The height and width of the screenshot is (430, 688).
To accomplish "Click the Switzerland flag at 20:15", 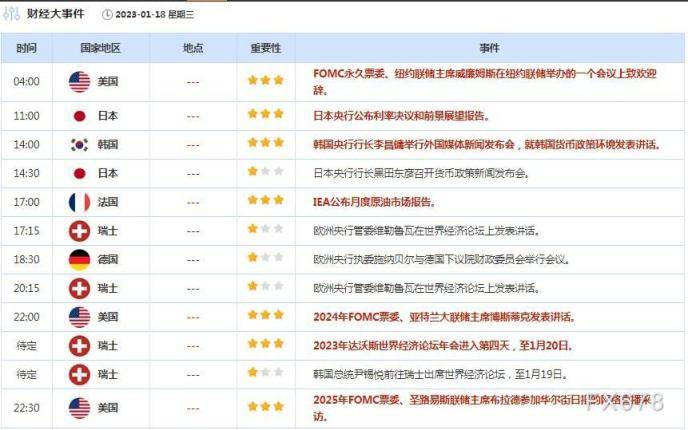I will coord(79,289).
